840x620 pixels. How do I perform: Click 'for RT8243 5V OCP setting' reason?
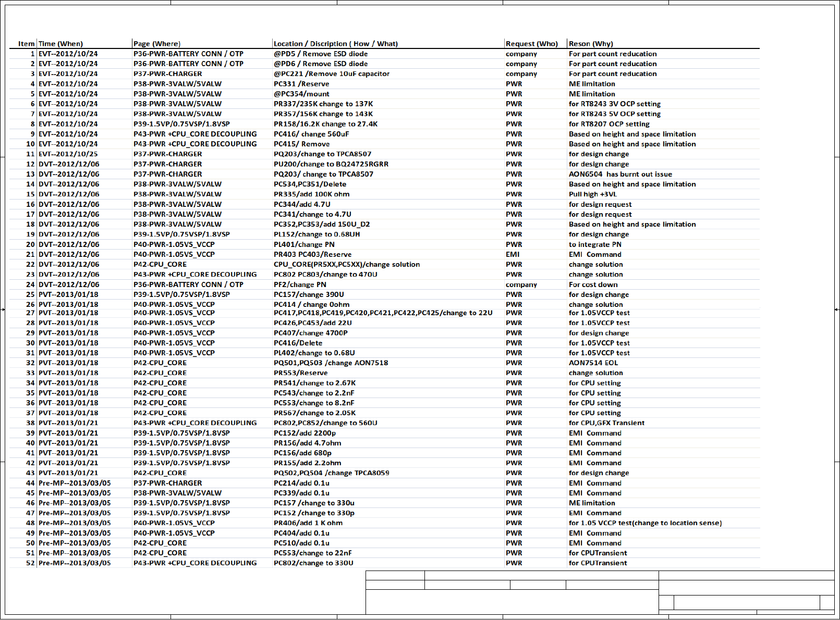tap(615, 114)
